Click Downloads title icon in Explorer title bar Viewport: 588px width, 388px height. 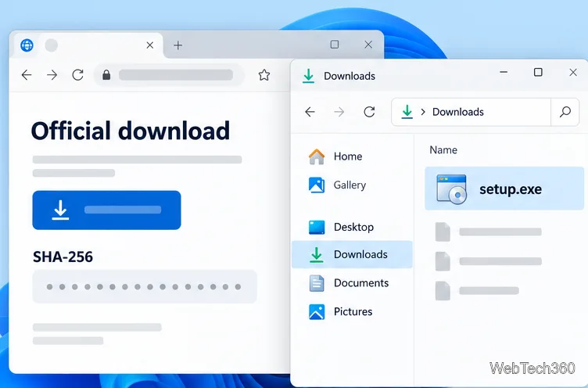coord(308,76)
